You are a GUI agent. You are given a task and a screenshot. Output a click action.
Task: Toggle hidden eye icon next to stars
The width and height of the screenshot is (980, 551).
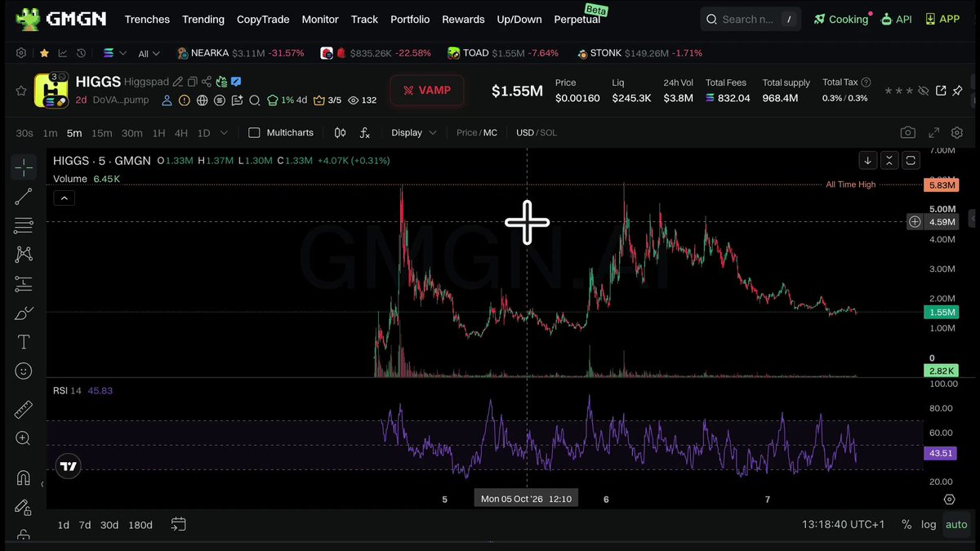coord(924,91)
